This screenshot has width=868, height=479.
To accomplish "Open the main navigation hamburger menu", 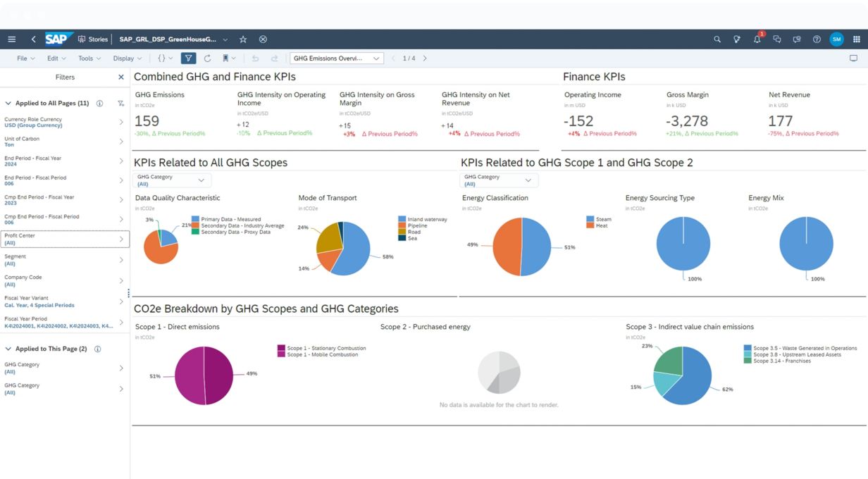I will (x=11, y=39).
